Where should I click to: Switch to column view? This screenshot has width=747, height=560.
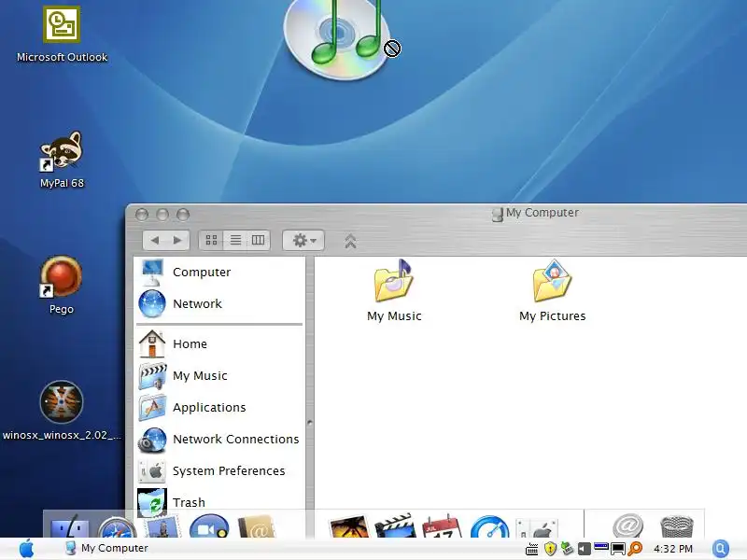point(259,241)
